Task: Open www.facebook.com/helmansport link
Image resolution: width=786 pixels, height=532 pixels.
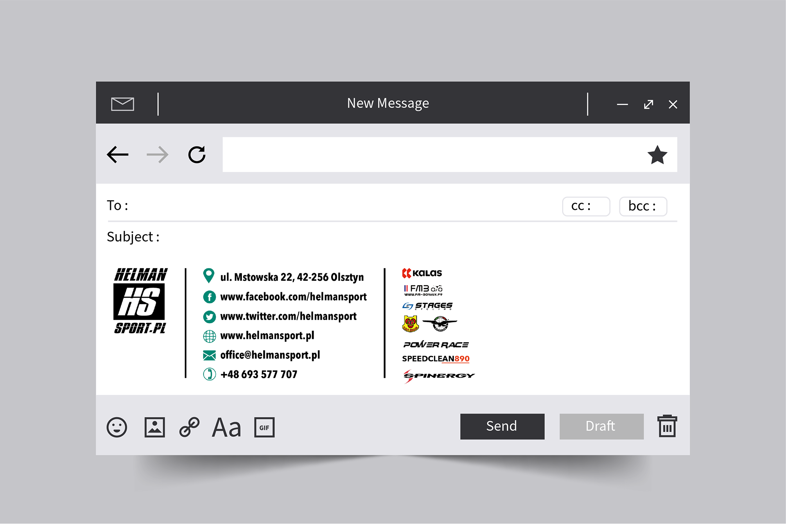Action: point(293,297)
